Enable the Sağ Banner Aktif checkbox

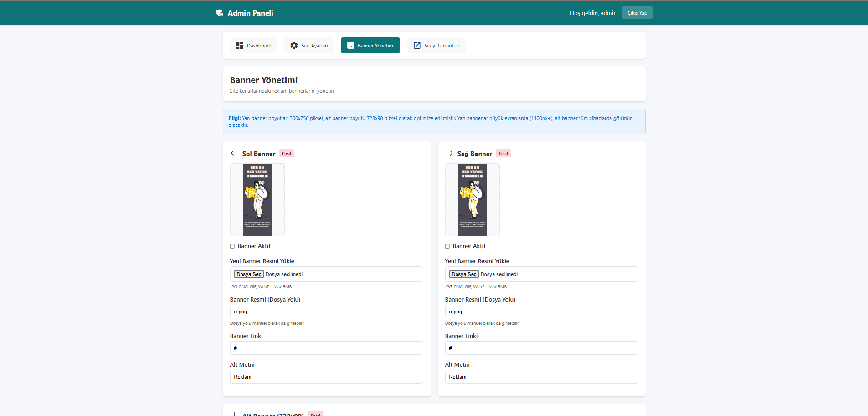[x=447, y=246]
